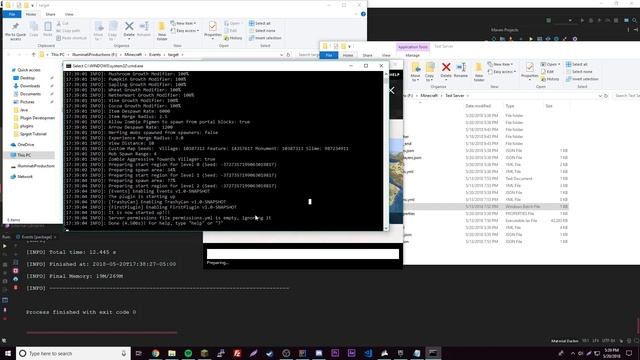This screenshot has height=360, width=640.
Task: Open Home tab in target window
Action: [31, 14]
